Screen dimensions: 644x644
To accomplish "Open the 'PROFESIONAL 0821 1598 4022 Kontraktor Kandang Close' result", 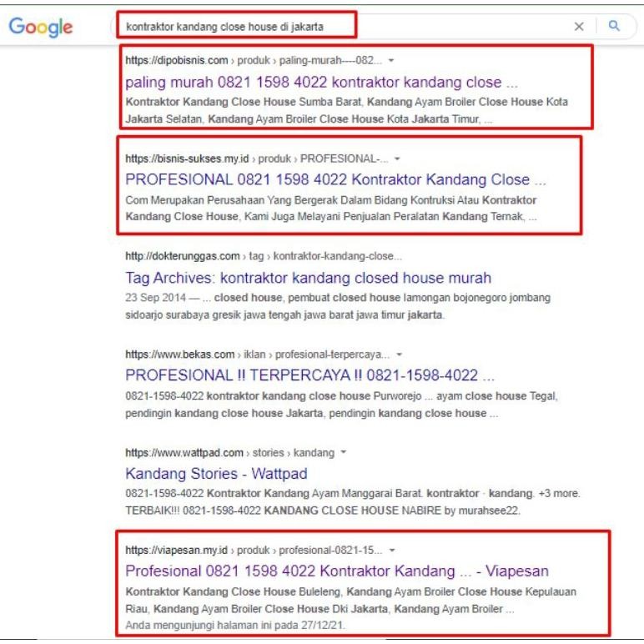I will tap(335, 179).
